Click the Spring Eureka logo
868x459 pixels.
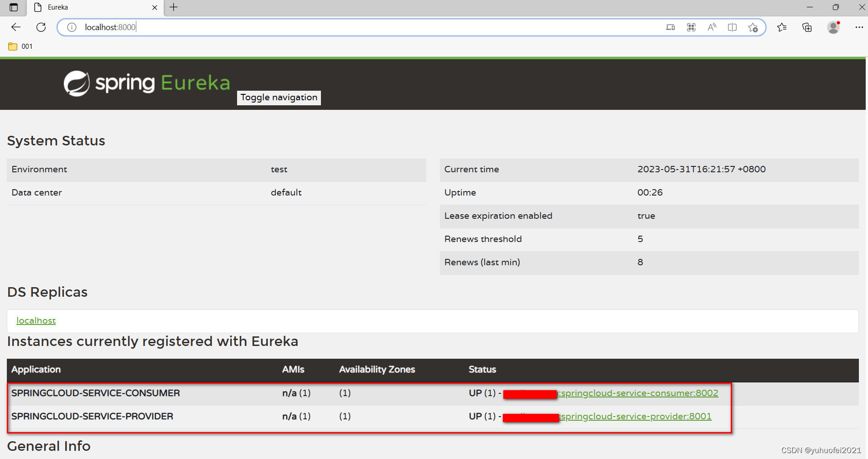(x=147, y=83)
